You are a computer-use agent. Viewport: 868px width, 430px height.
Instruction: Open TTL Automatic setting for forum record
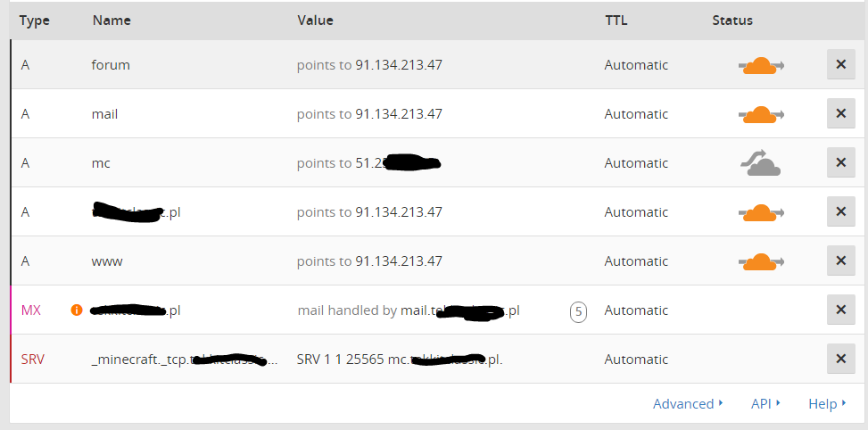636,65
